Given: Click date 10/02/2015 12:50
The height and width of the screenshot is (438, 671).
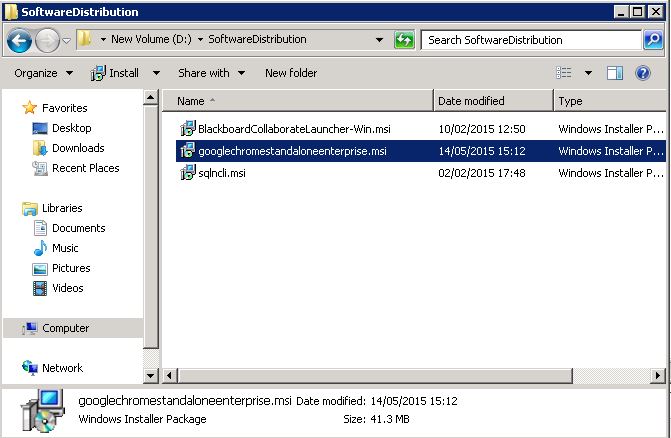Looking at the screenshot, I should pos(482,129).
